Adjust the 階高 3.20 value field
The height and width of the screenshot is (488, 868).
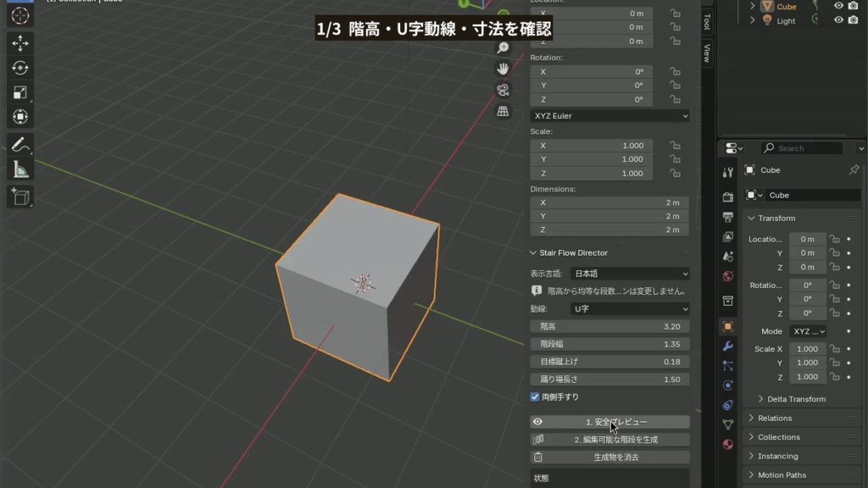click(x=609, y=327)
